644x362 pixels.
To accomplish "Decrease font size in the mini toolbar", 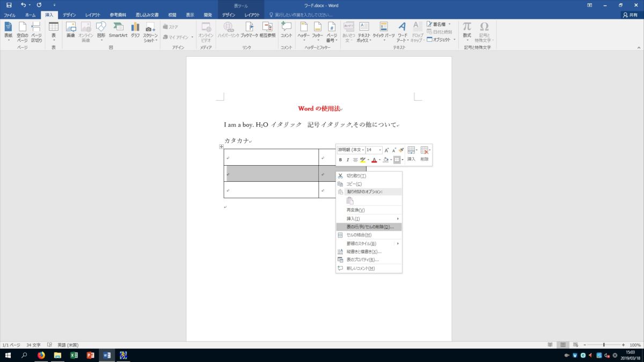I will [394, 150].
